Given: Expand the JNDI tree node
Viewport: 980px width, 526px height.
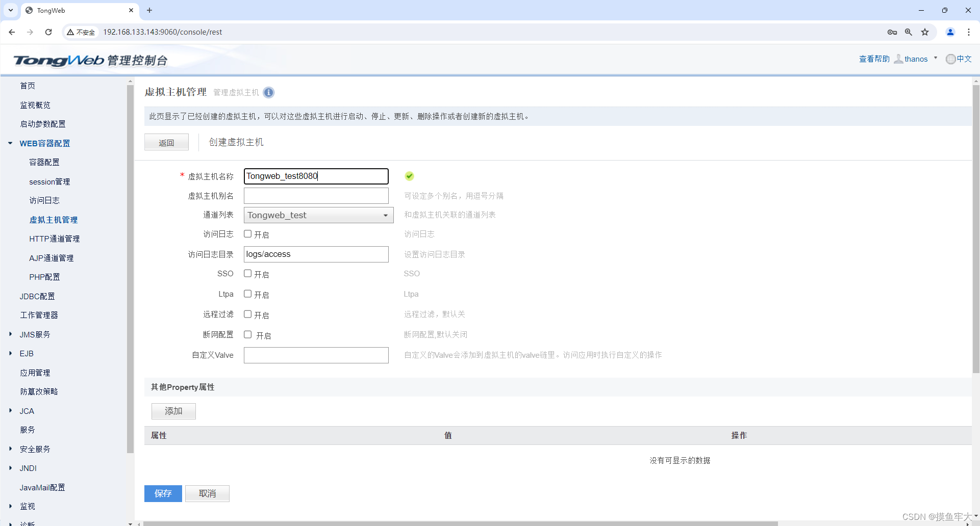Looking at the screenshot, I should (10, 468).
